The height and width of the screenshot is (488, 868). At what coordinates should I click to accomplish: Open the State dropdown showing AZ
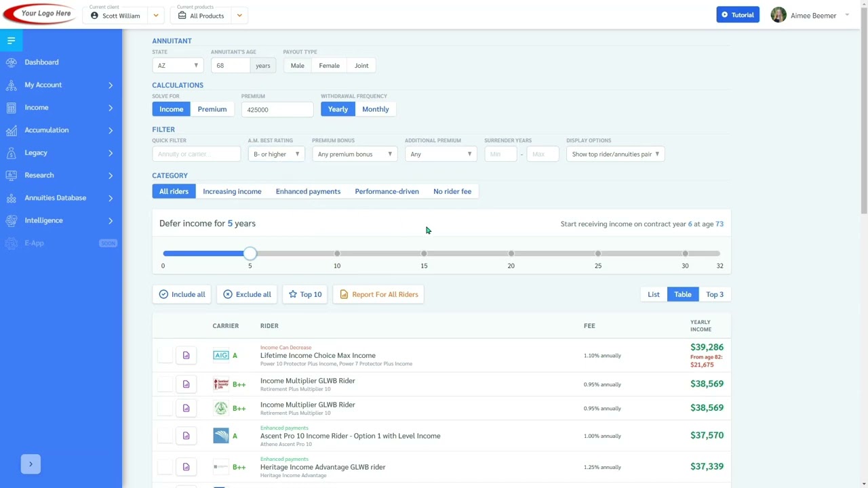pos(178,66)
